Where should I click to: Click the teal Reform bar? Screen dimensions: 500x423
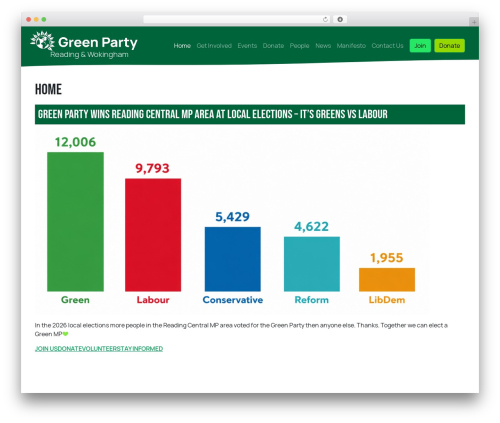pos(312,264)
